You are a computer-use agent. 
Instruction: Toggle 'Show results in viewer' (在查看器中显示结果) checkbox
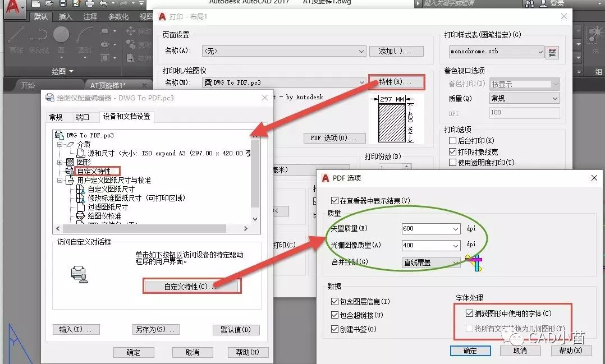point(334,201)
